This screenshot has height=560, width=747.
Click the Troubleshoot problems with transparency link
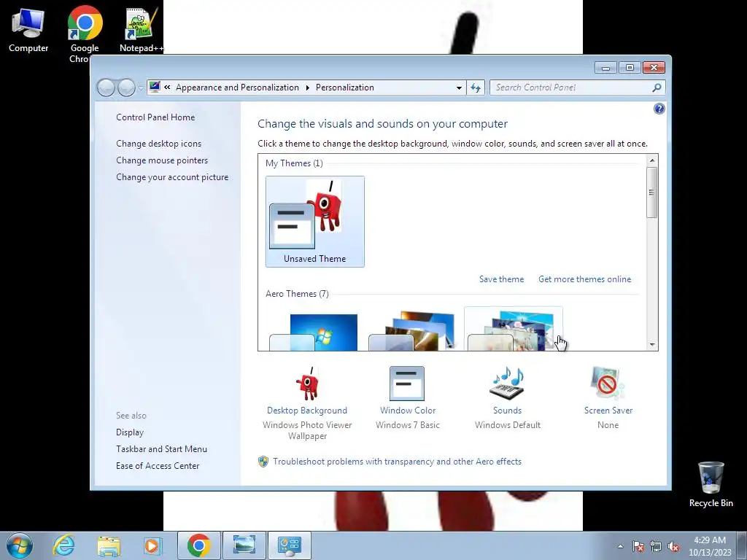(397, 462)
